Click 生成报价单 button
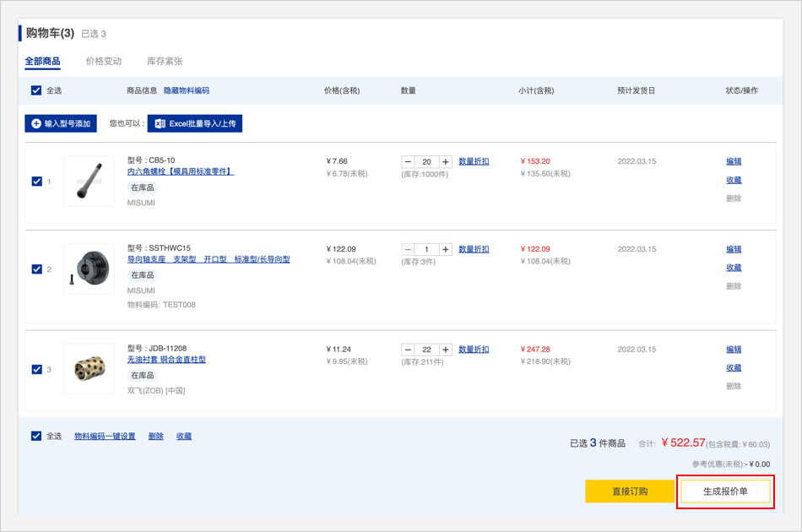 [x=725, y=491]
